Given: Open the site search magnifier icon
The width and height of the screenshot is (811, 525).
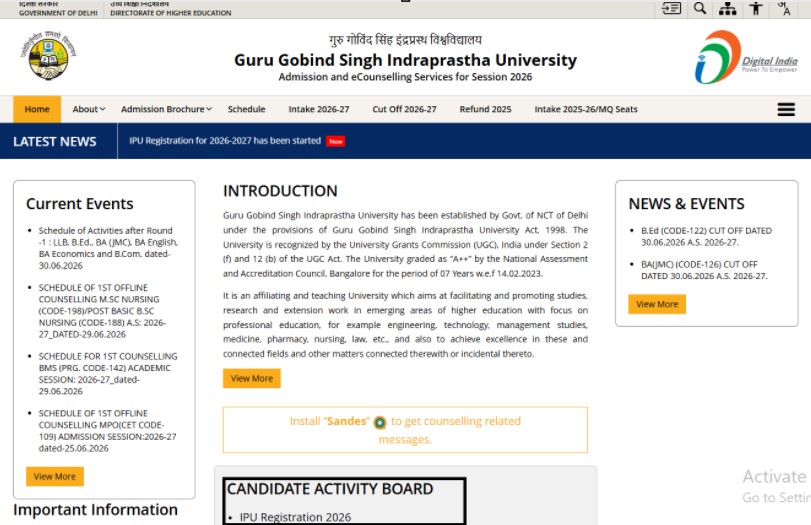Looking at the screenshot, I should click(x=700, y=8).
